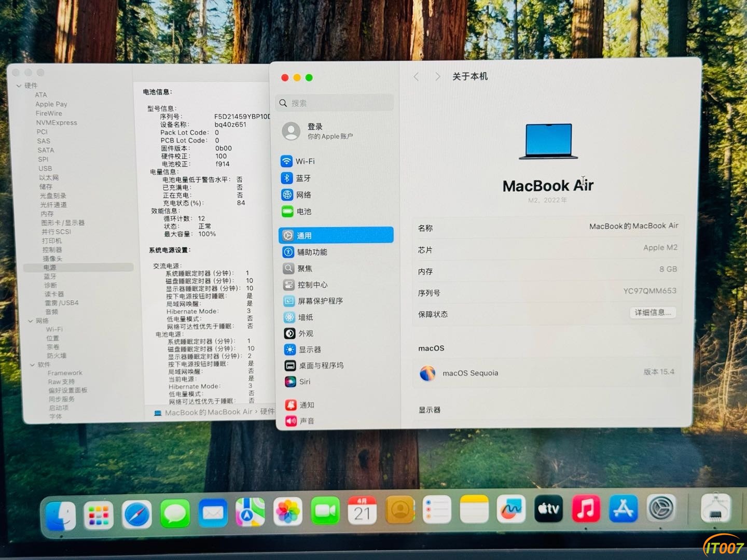Select 启动项 startup items in tree
The image size is (747, 560).
pyautogui.click(x=59, y=408)
